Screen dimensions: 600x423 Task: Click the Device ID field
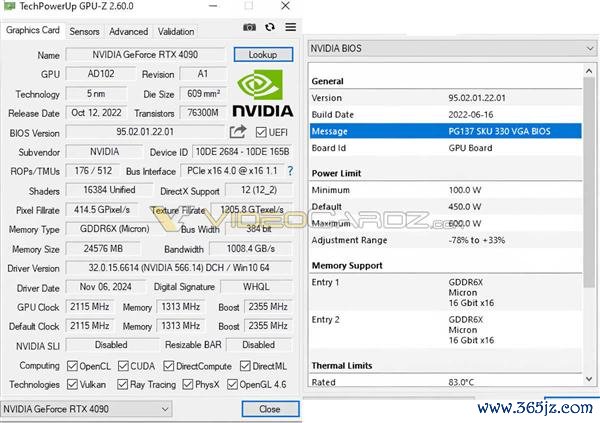(242, 152)
